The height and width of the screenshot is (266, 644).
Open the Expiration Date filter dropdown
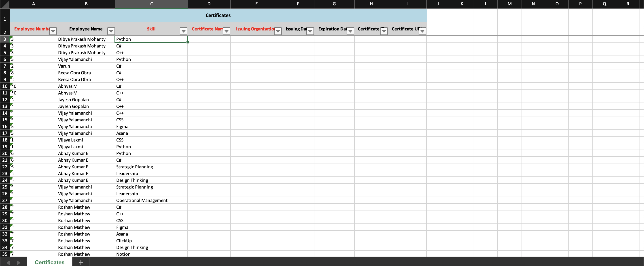tap(350, 31)
